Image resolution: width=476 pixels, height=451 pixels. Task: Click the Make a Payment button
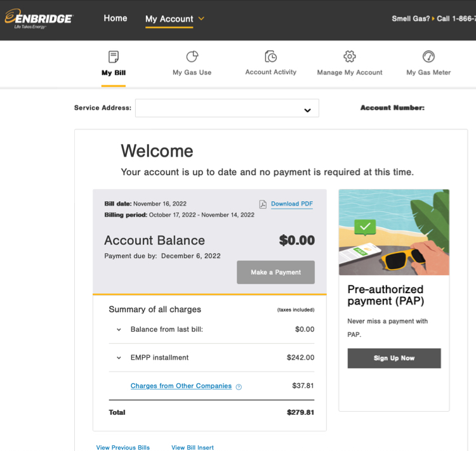[x=275, y=272]
